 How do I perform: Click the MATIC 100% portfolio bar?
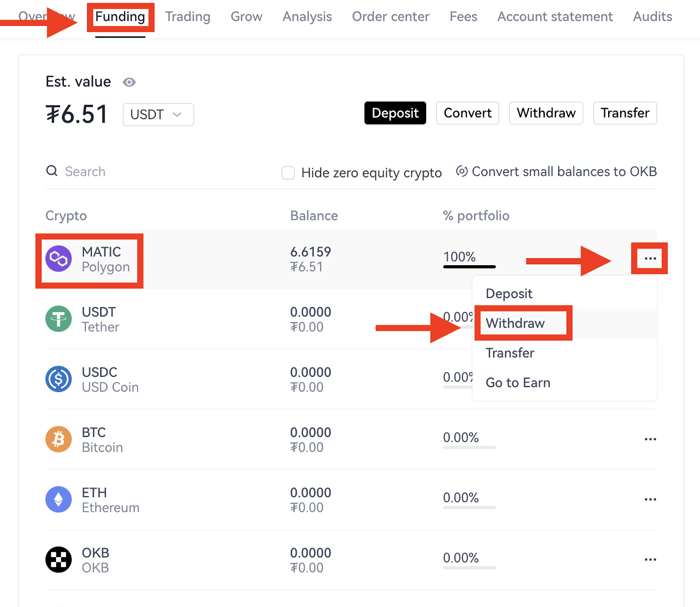coord(469,267)
